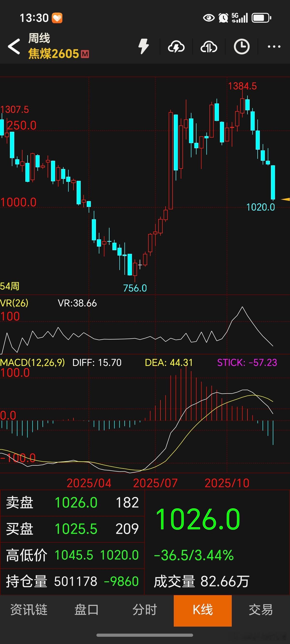Tap the STICK: -57.23 value
This screenshot has height=644, width=290.
click(x=247, y=363)
